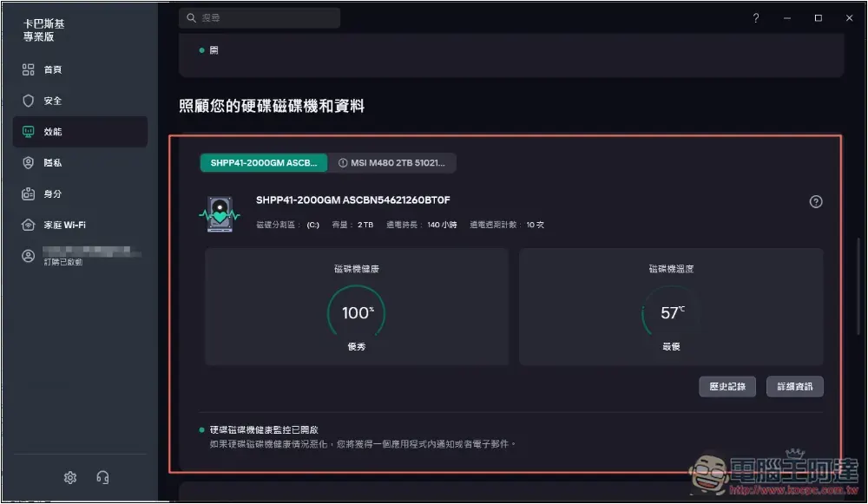Switch to MSI M480 2TB drive tab
Image resolution: width=868 pixels, height=504 pixels.
tap(392, 163)
